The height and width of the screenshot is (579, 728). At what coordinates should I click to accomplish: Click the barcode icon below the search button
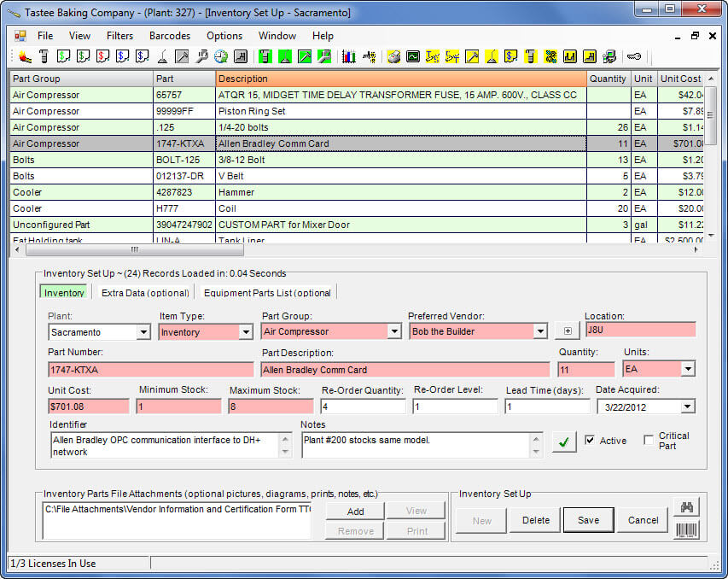click(687, 531)
